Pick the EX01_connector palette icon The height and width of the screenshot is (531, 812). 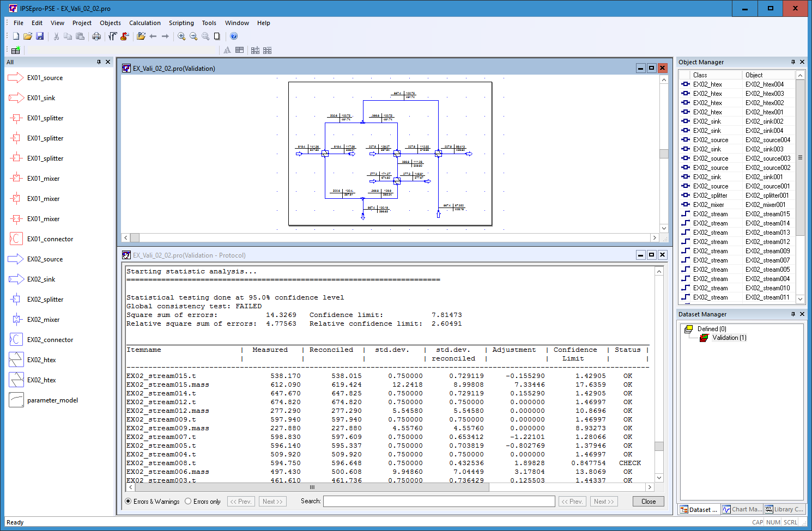[16, 239]
